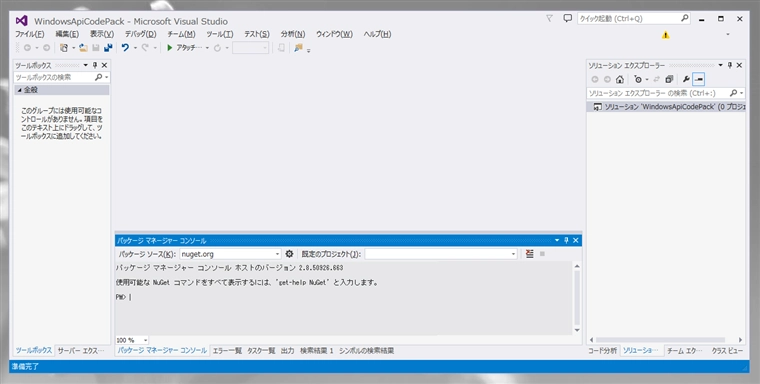Open the チーム(M) menu
The width and height of the screenshot is (760, 384).
point(181,34)
